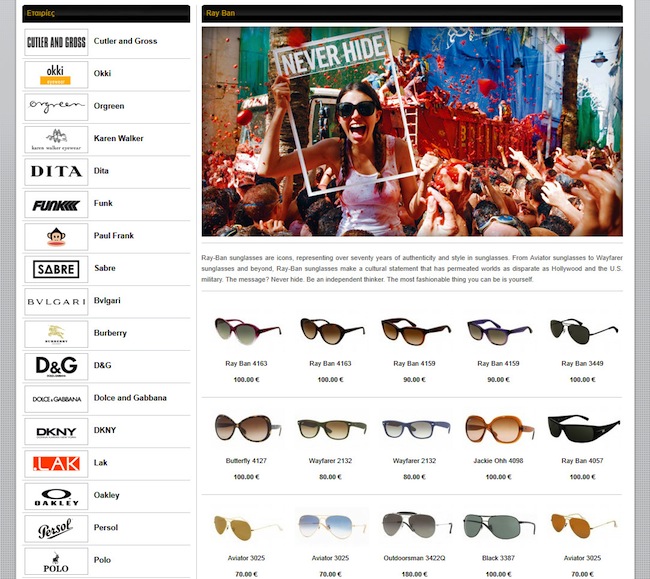Select the Oakley ellipse logo
This screenshot has width=650, height=579.
(56, 497)
